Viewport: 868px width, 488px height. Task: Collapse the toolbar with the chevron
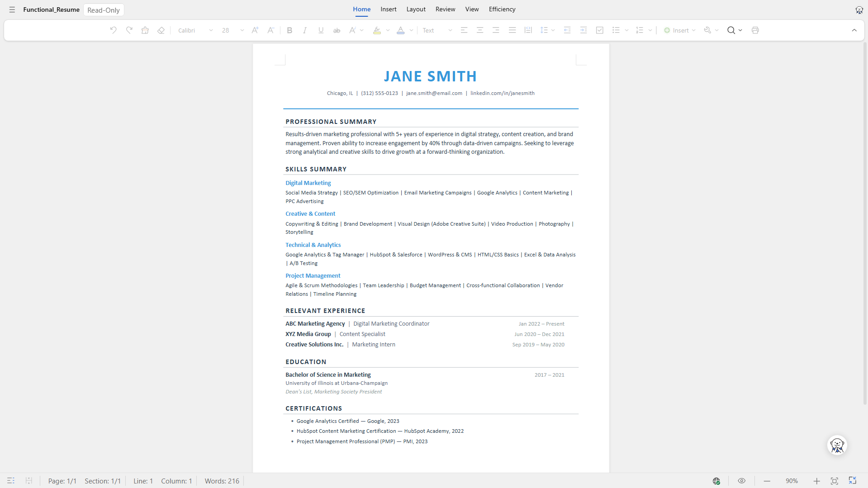(x=854, y=30)
